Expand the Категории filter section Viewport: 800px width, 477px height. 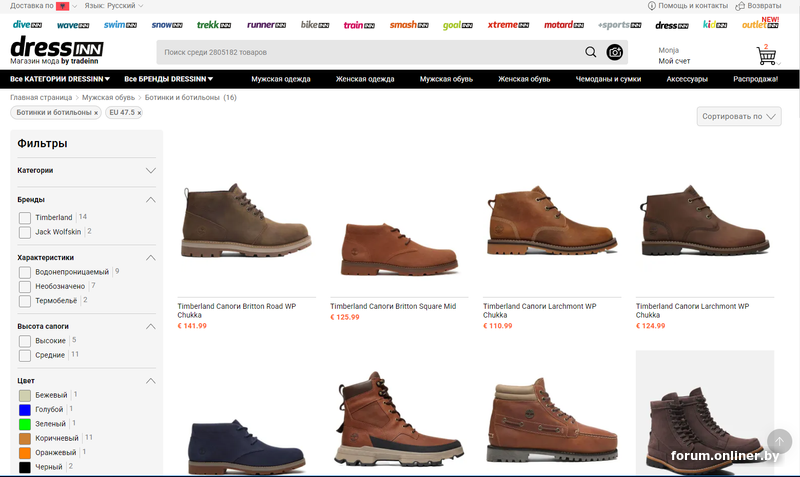(151, 170)
